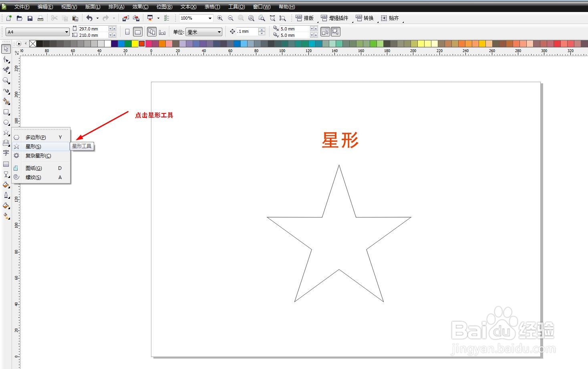The image size is (588, 369).
Task: Pick the white color swatch in palette
Action: [x=108, y=44]
